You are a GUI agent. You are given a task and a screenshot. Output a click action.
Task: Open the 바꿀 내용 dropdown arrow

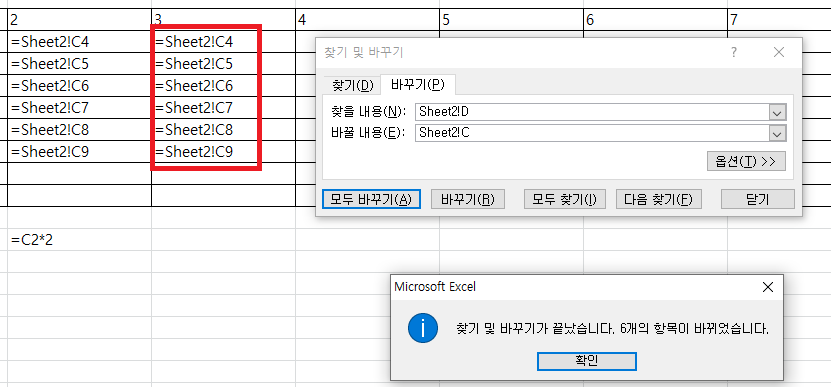[x=777, y=134]
